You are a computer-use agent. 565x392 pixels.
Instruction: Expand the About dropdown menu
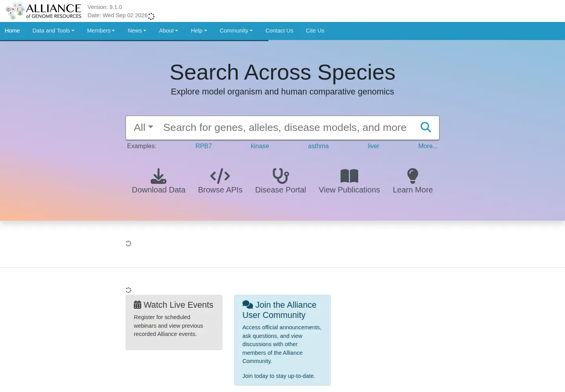[168, 31]
